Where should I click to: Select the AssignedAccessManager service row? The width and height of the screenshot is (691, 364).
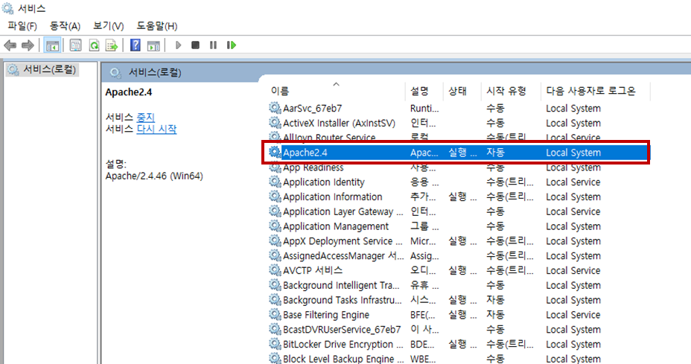coord(458,256)
